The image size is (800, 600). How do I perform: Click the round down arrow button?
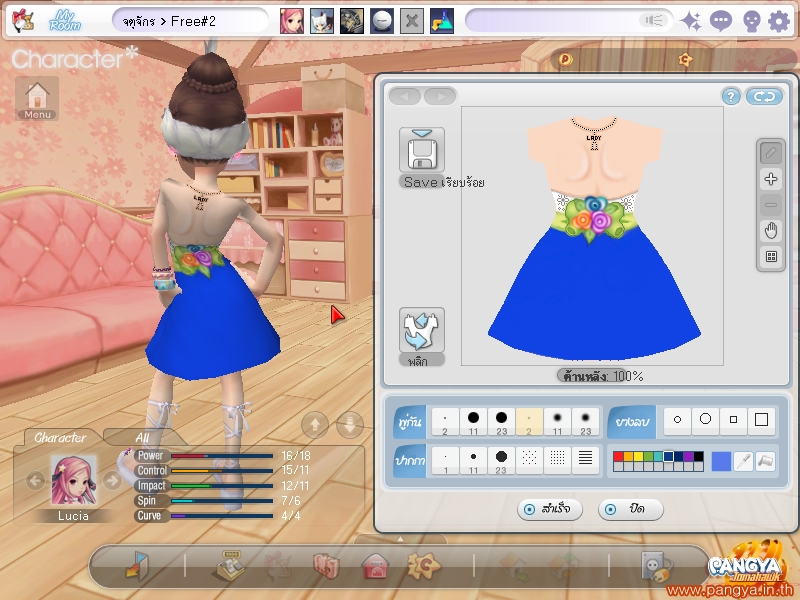350,424
